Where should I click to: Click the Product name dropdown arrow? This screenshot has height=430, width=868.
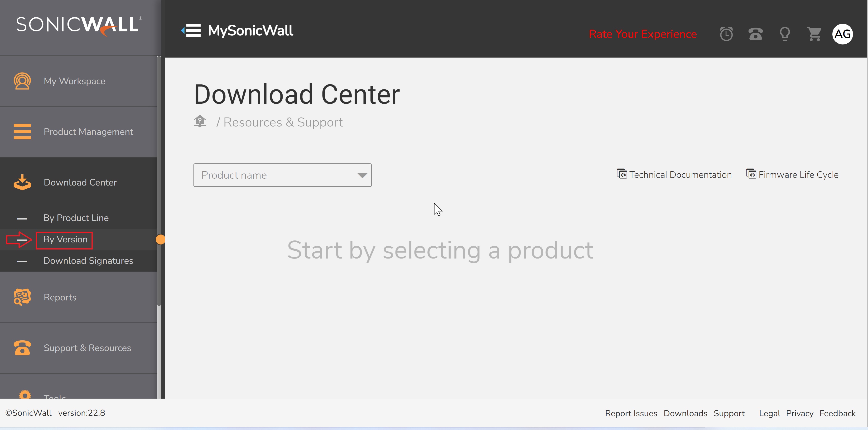coord(362,176)
